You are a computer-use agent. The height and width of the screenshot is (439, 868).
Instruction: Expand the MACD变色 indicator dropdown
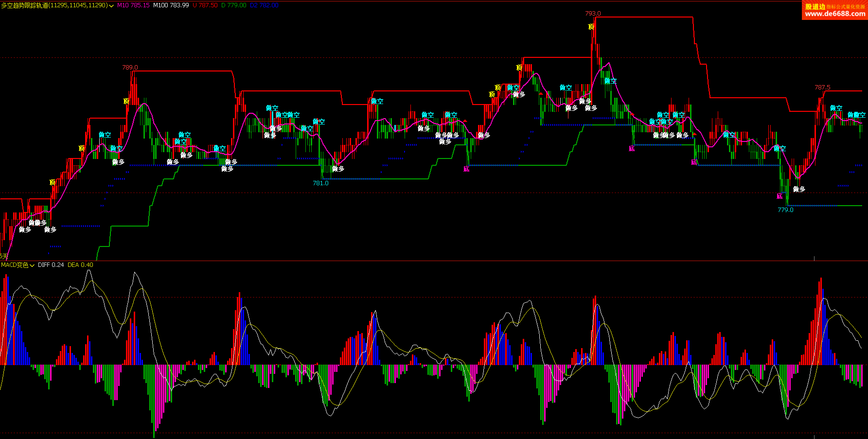[x=32, y=265]
